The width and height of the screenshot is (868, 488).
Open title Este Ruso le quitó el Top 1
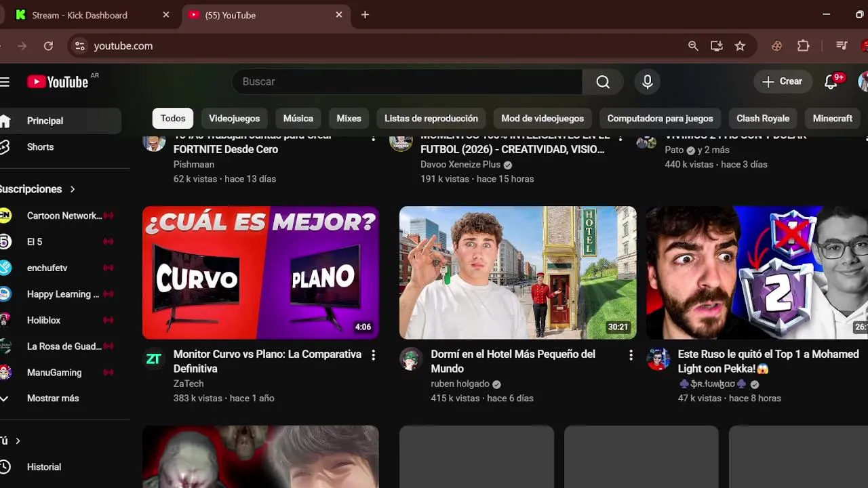pos(768,361)
